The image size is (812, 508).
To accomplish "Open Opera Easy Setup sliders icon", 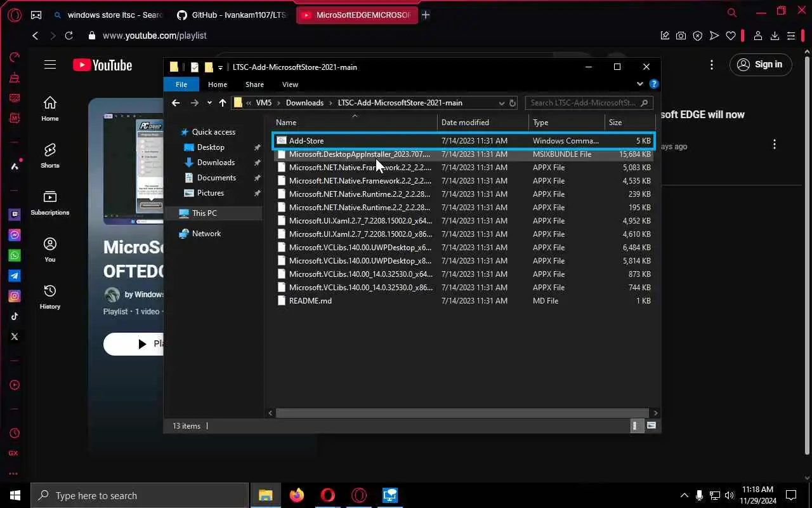I will tap(791, 36).
